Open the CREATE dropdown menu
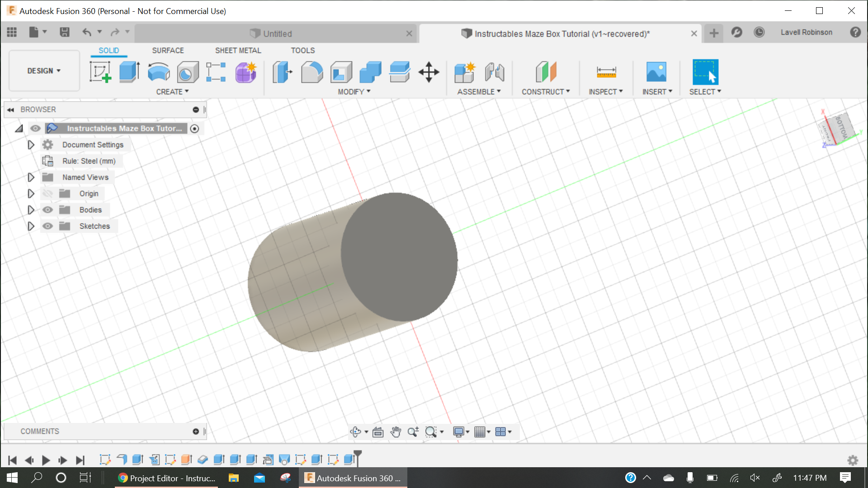 tap(172, 92)
